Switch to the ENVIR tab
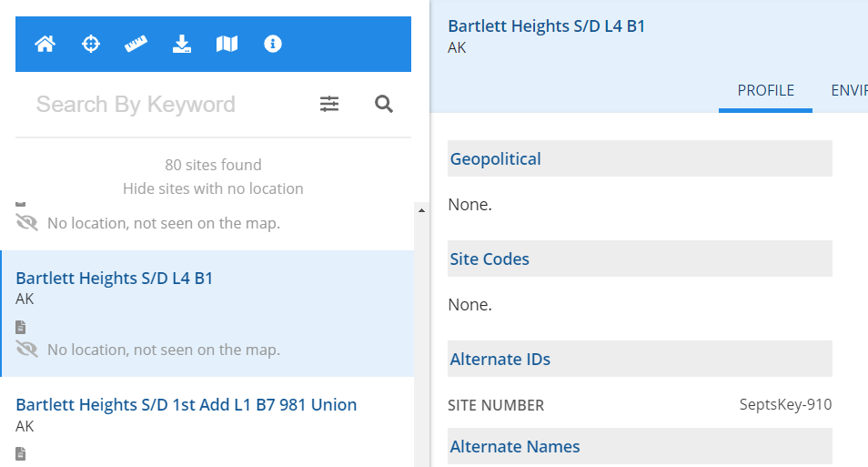This screenshot has height=467, width=868. 848,90
